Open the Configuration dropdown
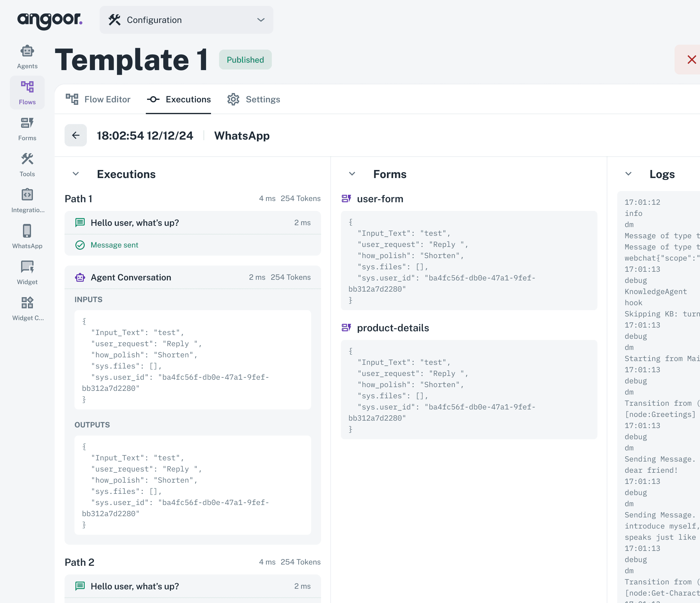This screenshot has width=700, height=603. tap(186, 20)
